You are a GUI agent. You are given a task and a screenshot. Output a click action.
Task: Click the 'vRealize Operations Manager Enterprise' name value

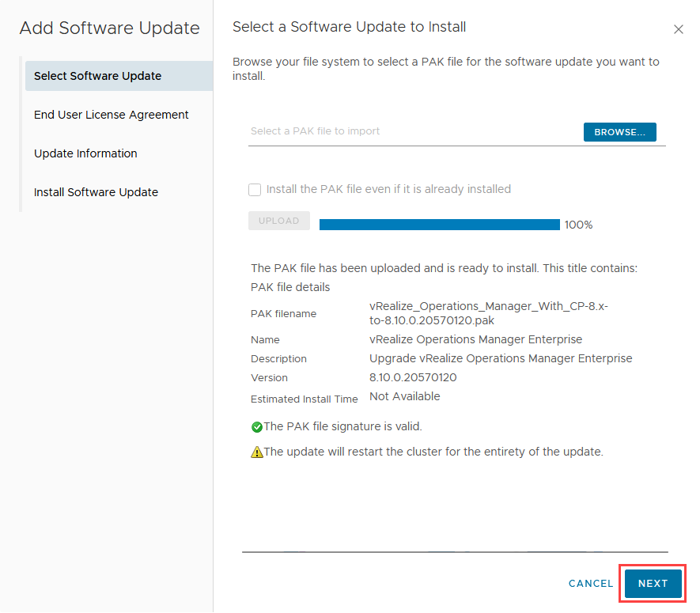coord(475,340)
